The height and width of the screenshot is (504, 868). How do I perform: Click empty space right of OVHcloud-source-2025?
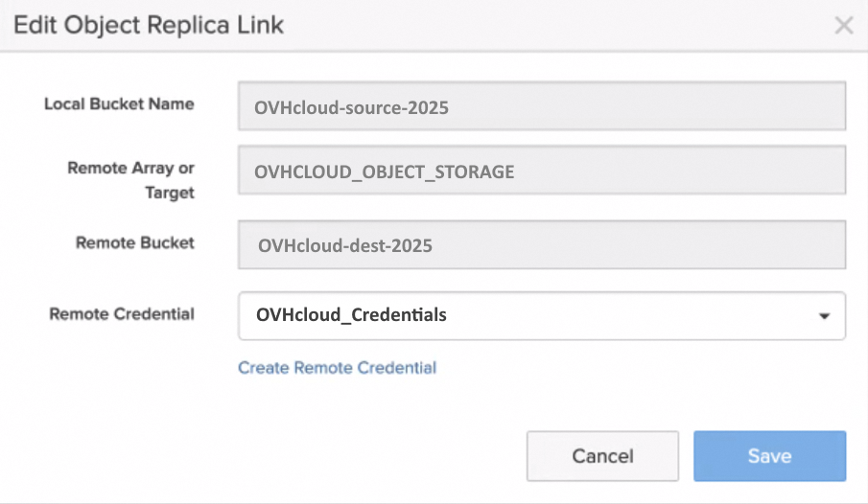tap(671, 106)
